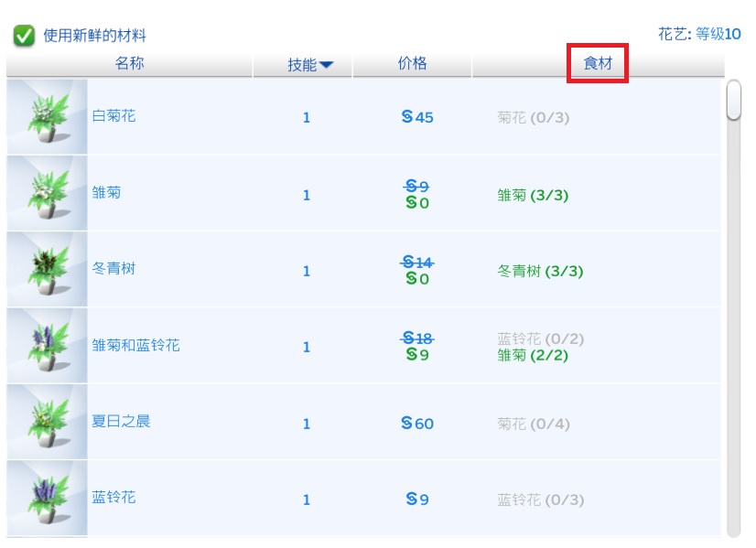Select the 夏日之晨 arrangement thumbnail
The width and height of the screenshot is (756, 548).
pyautogui.click(x=47, y=423)
